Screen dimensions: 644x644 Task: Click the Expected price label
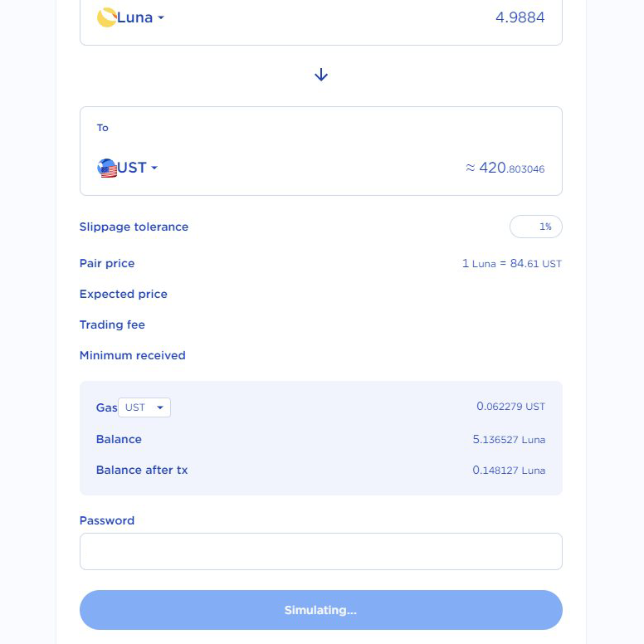tap(123, 294)
